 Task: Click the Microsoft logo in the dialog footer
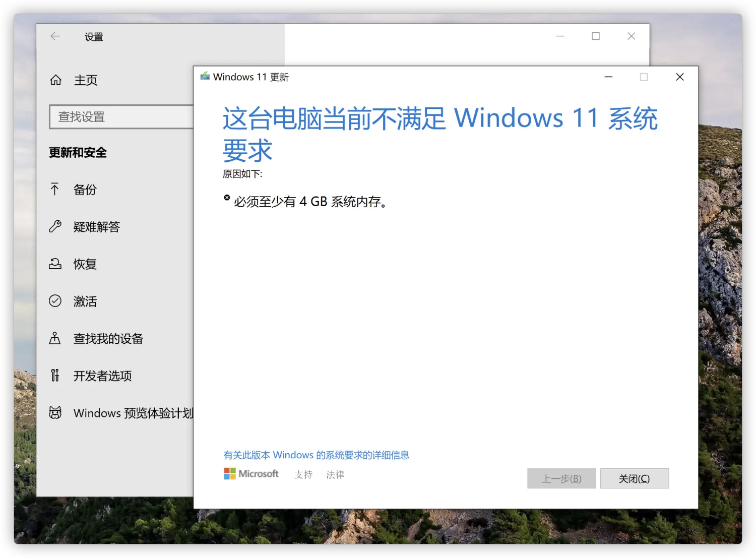(251, 474)
